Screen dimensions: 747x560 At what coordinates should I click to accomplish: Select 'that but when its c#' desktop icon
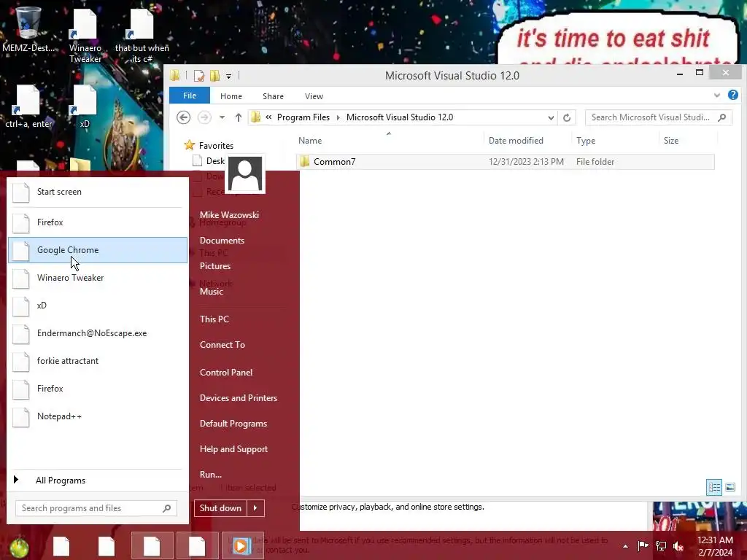click(x=142, y=36)
